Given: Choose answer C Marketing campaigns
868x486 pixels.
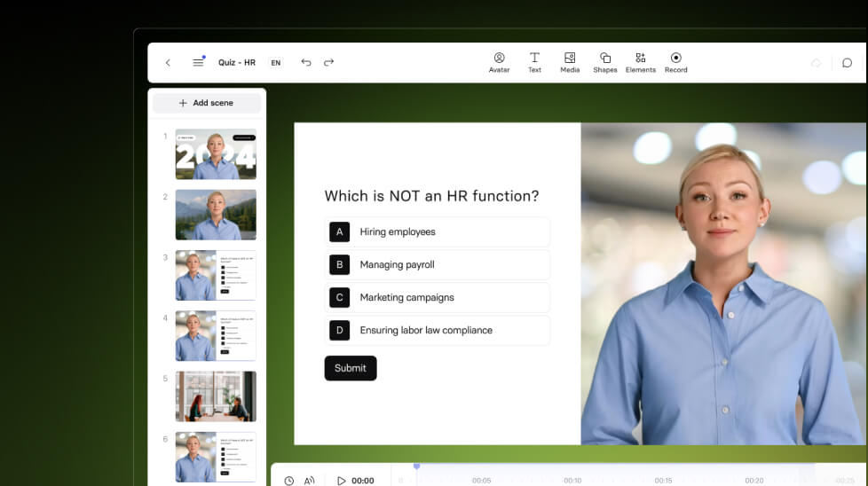Looking at the screenshot, I should 438,297.
